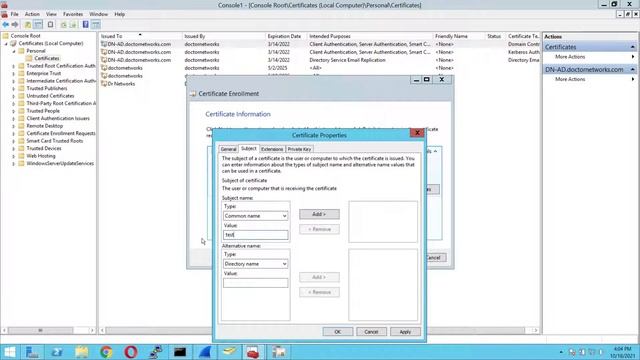Image resolution: width=640 pixels, height=360 pixels.
Task: Toggle the Show/Hide Console Tree toolbar icon
Action: tap(38, 24)
